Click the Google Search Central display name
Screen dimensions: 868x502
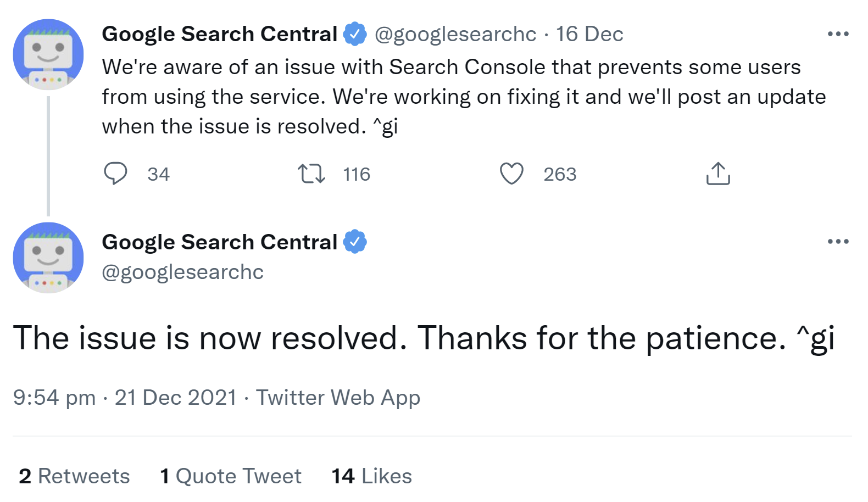point(219,33)
